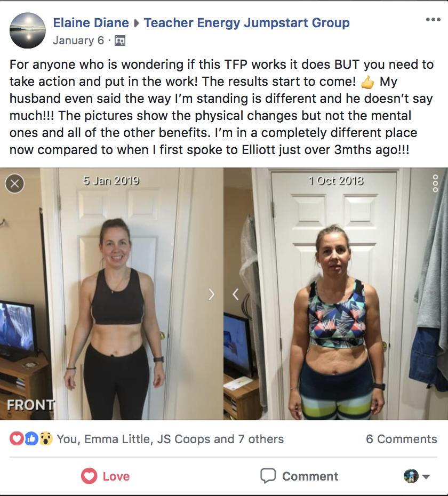Toggle the Love reaction on this post
The image size is (448, 496).
point(106,476)
